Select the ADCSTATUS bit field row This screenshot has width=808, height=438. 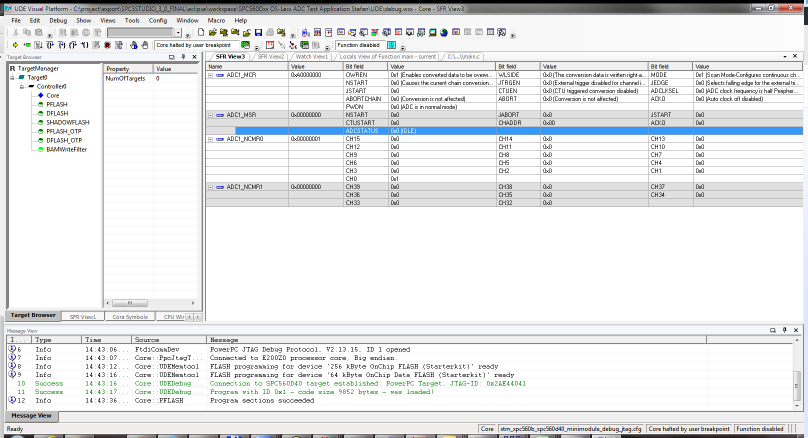pos(519,131)
